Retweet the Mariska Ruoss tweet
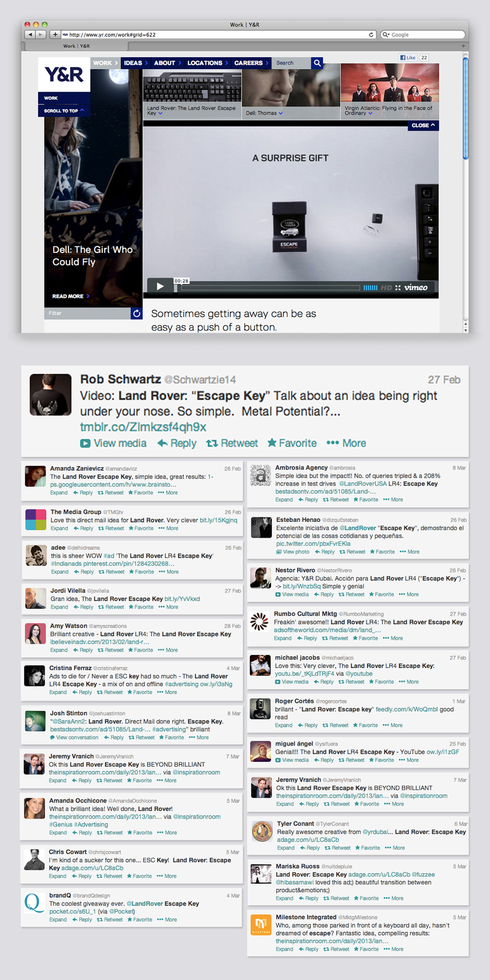 [x=336, y=898]
